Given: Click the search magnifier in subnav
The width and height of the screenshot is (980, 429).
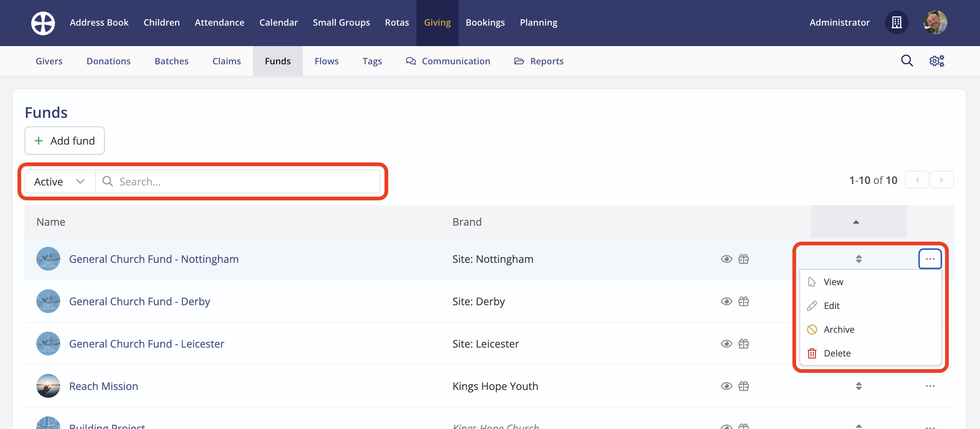Looking at the screenshot, I should [x=906, y=61].
